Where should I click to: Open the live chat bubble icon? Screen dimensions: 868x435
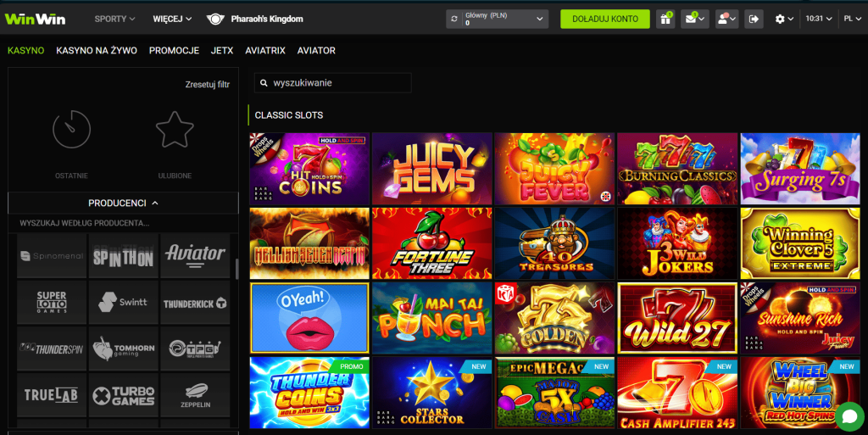point(849,416)
